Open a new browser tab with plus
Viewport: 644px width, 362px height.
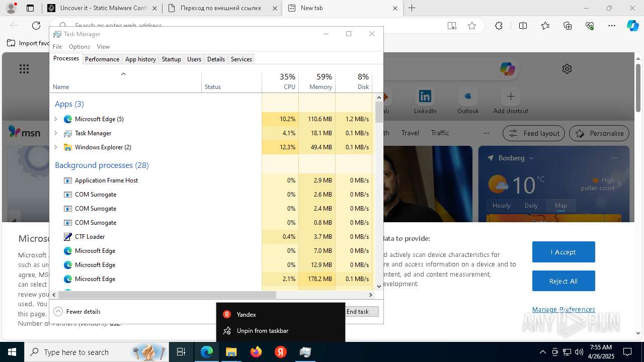point(412,8)
